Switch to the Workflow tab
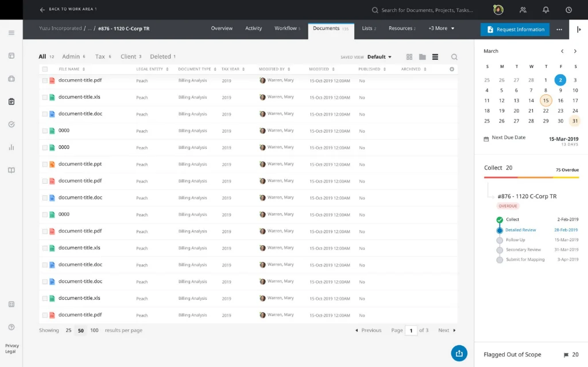Viewport: 588px width, 367px height. coord(287,28)
